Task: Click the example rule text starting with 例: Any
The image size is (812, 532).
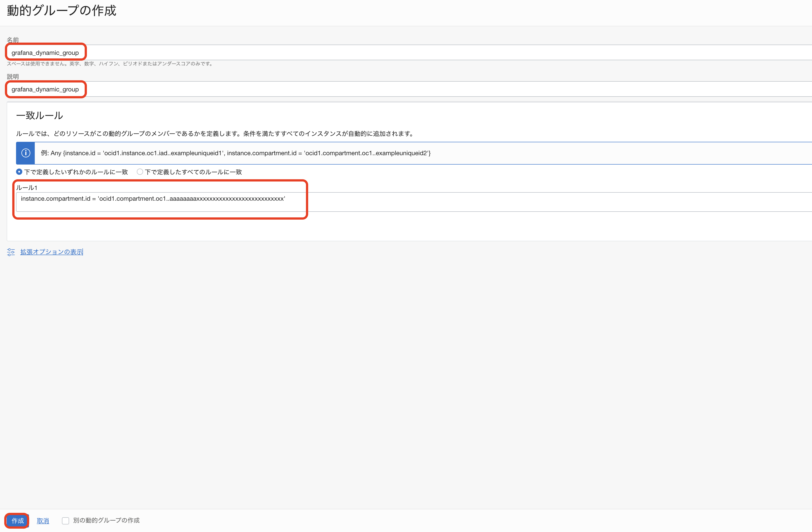Action: (x=235, y=153)
